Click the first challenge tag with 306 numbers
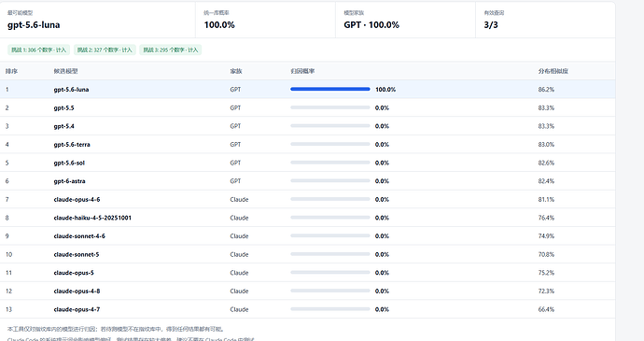 tap(38, 50)
